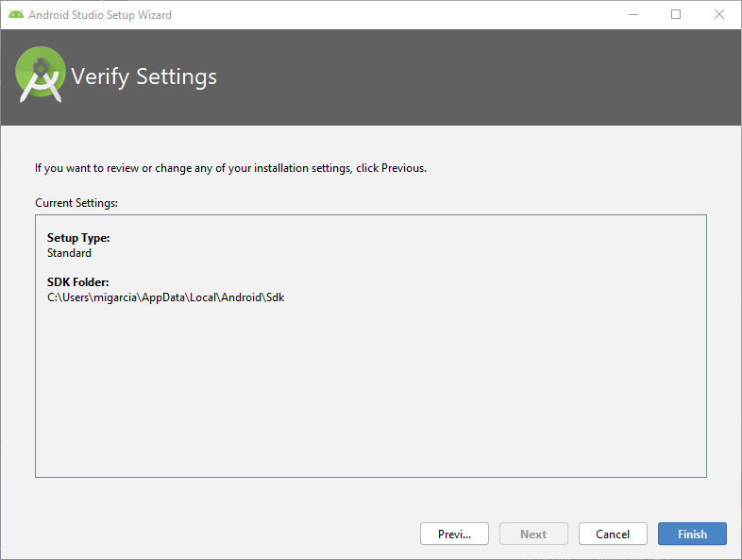Click the SDK path C:\Users\migarcia\AppData\Local\Android\Sdk
Viewport: 742px width, 560px height.
[165, 297]
